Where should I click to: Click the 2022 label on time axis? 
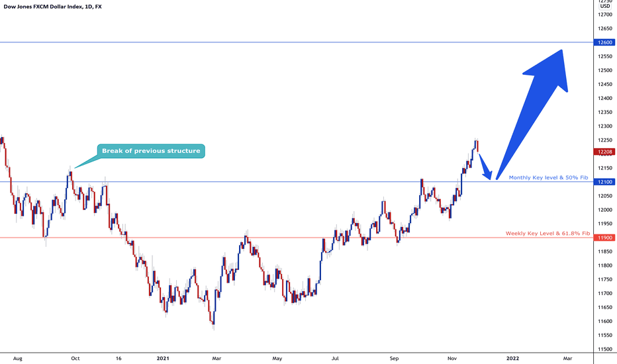[x=512, y=358]
